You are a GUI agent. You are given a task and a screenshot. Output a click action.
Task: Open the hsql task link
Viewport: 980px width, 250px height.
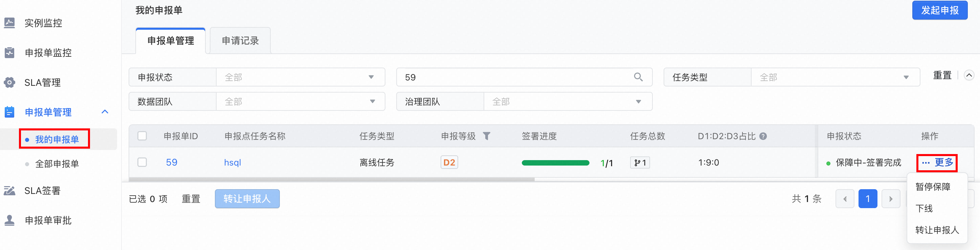coord(232,162)
